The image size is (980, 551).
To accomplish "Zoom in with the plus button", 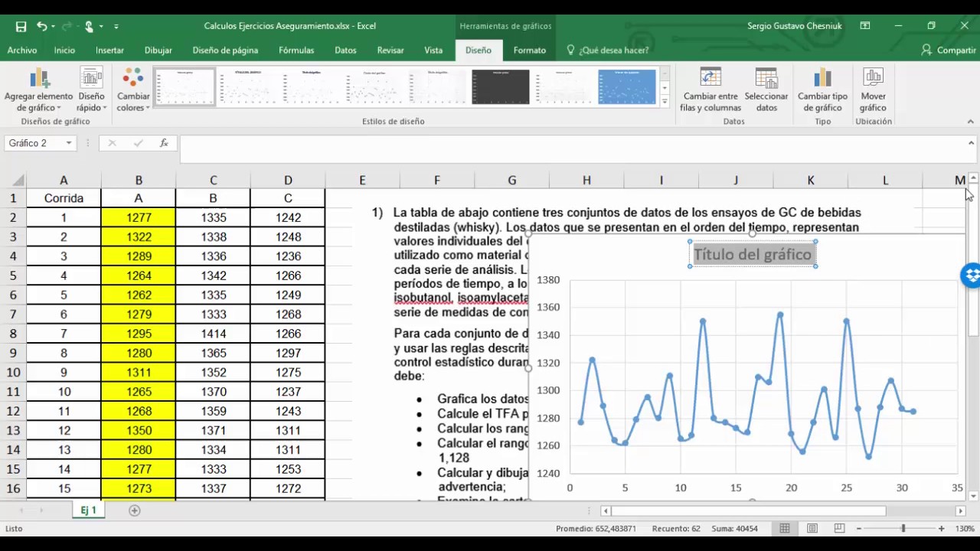I will pyautogui.click(x=941, y=528).
